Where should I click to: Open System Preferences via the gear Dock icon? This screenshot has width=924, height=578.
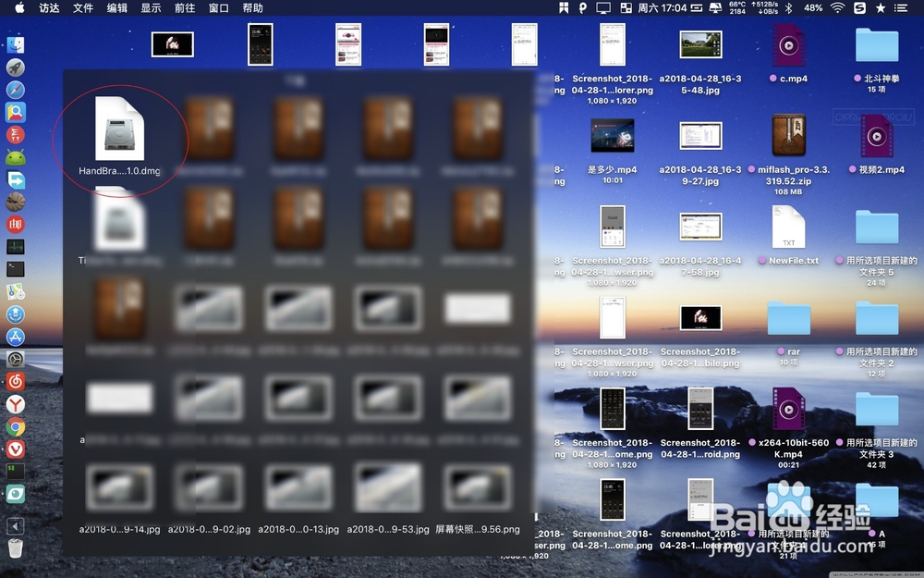coord(16,359)
